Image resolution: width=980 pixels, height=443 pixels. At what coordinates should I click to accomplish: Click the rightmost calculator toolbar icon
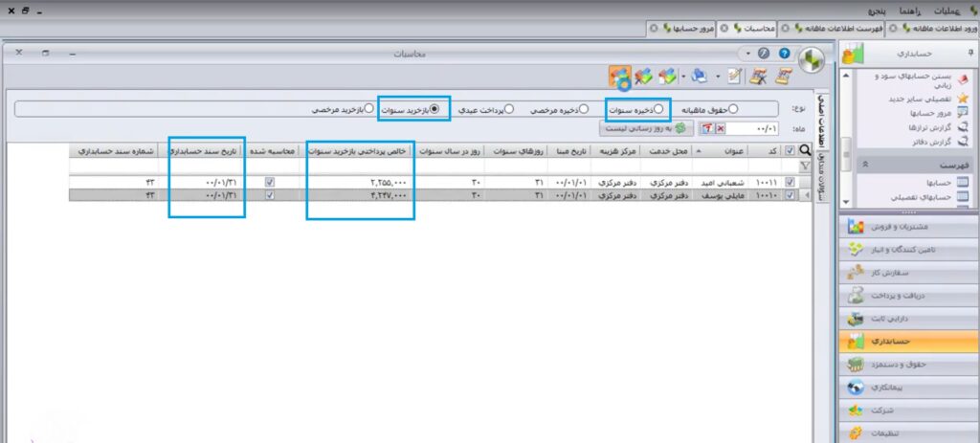(785, 77)
